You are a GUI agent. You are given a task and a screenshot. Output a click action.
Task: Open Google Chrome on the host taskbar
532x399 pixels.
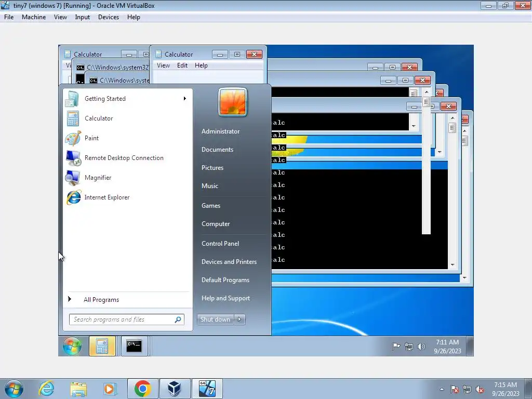coord(142,389)
